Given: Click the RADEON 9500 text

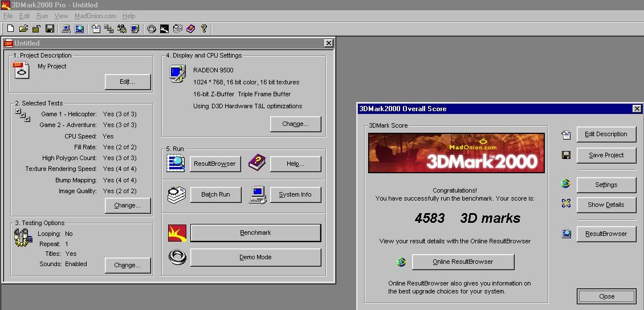Looking at the screenshot, I should [213, 70].
